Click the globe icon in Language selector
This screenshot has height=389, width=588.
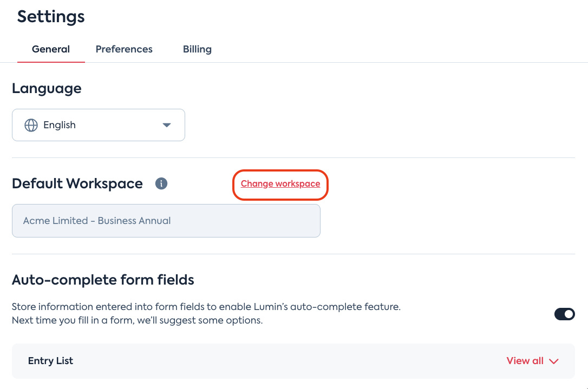(31, 125)
